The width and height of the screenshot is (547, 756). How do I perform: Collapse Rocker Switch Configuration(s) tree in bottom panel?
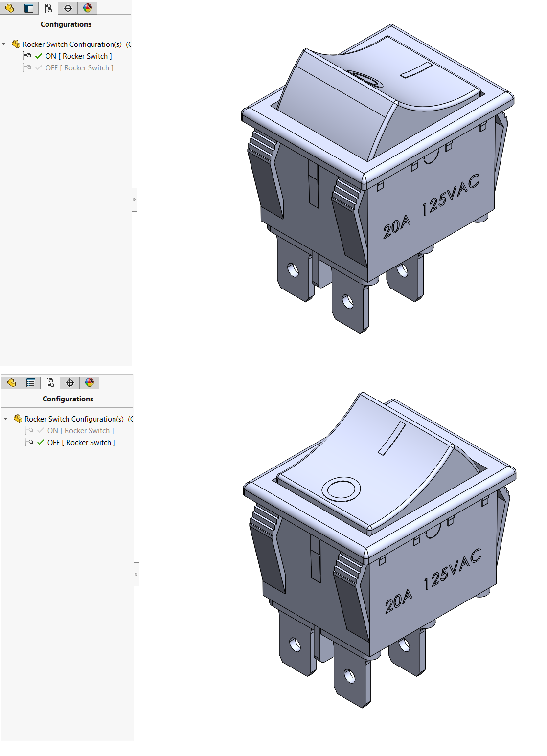point(6,419)
